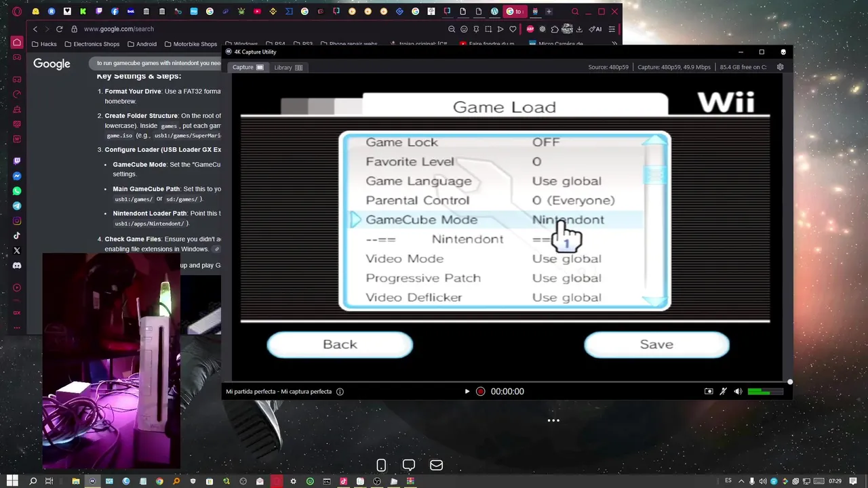Open Messenger in Opera sidebar
The width and height of the screenshot is (868, 488).
17,176
